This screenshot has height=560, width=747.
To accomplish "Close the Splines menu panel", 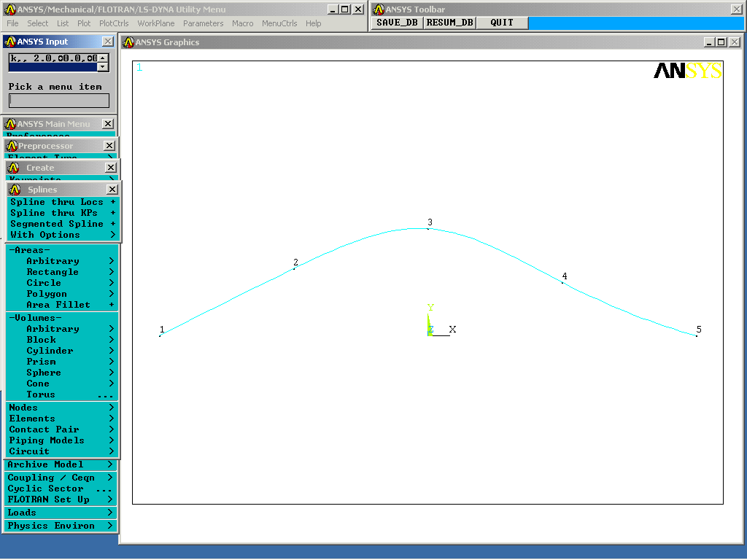I will click(112, 190).
